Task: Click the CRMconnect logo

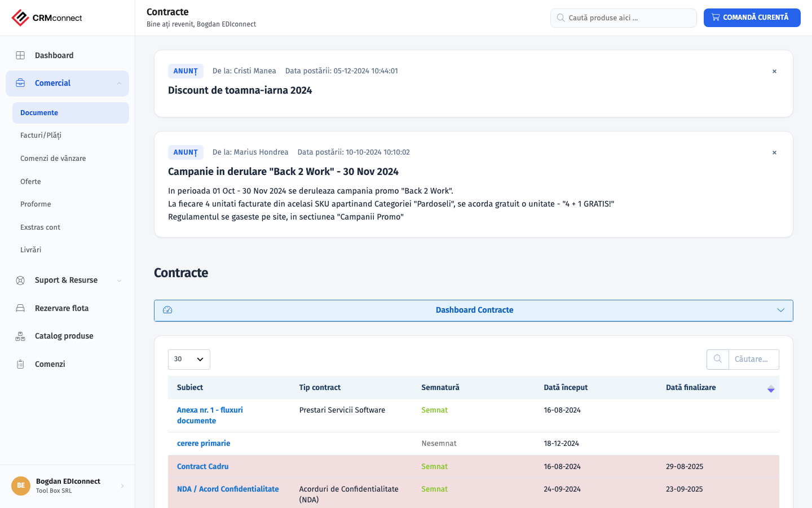Action: 47,18
